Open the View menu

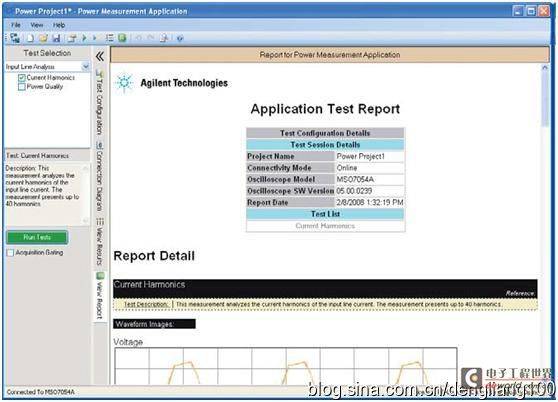coord(36,25)
